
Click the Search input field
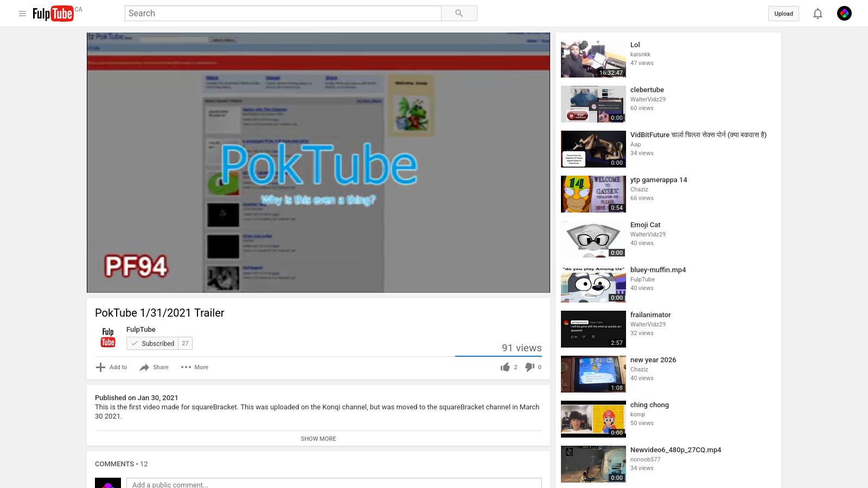tap(283, 14)
